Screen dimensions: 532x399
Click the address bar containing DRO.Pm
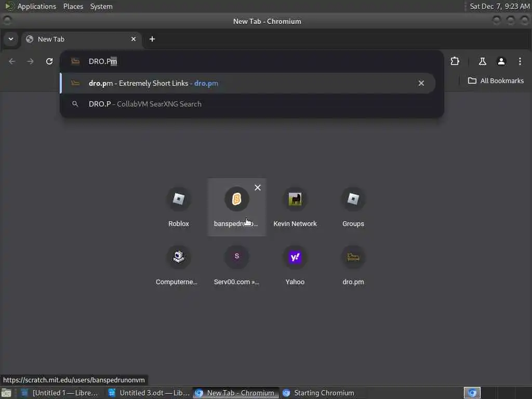click(252, 61)
